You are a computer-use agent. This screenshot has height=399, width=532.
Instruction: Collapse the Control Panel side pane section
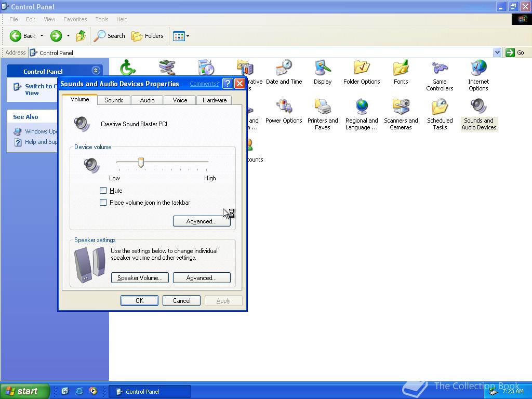[96, 71]
